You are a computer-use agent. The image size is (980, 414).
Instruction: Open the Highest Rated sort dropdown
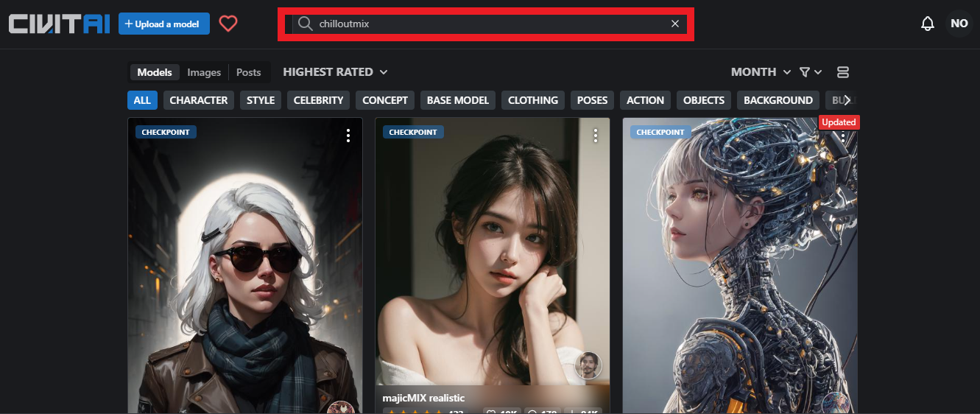point(335,72)
